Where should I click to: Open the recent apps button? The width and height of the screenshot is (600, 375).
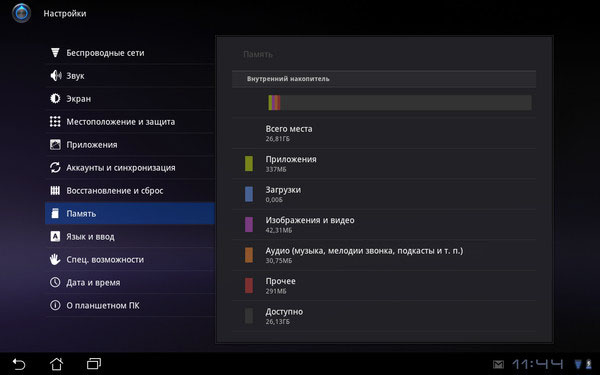pos(94,364)
